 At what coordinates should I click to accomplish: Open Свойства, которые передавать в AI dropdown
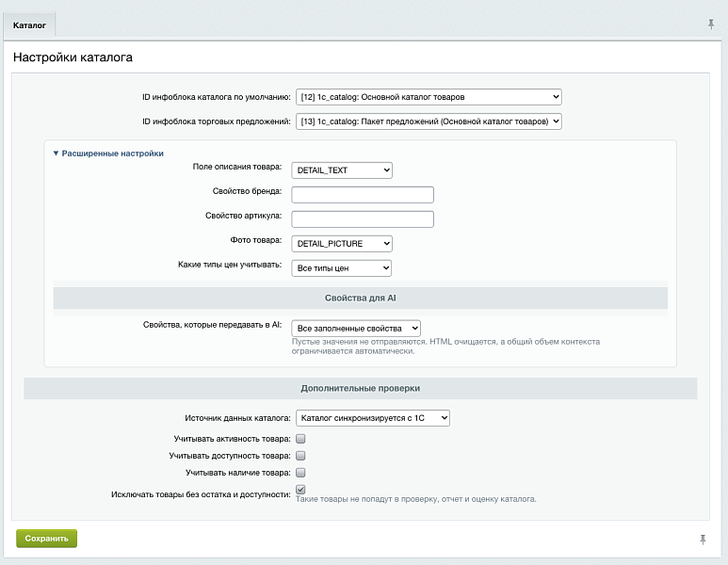[356, 329]
